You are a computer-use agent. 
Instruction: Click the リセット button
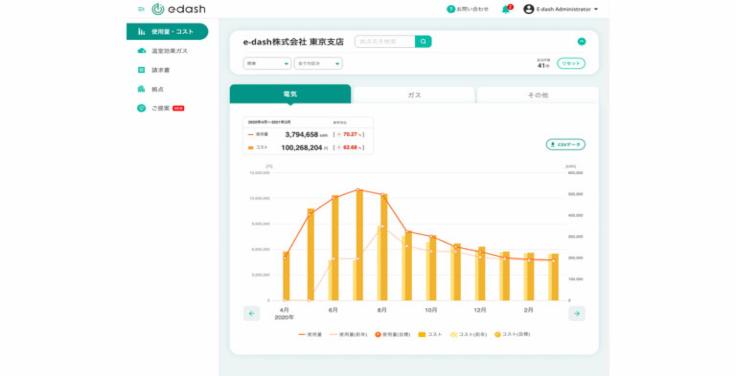point(571,63)
